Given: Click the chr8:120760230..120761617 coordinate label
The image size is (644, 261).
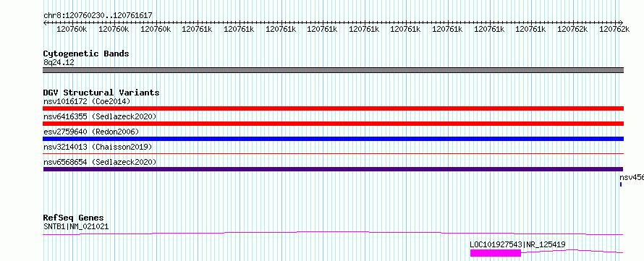Looking at the screenshot, I should pos(98,15).
